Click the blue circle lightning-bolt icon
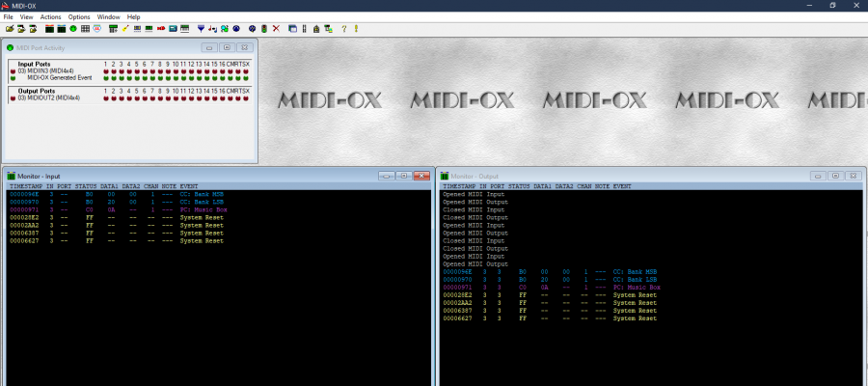The width and height of the screenshot is (868, 386). [253, 28]
